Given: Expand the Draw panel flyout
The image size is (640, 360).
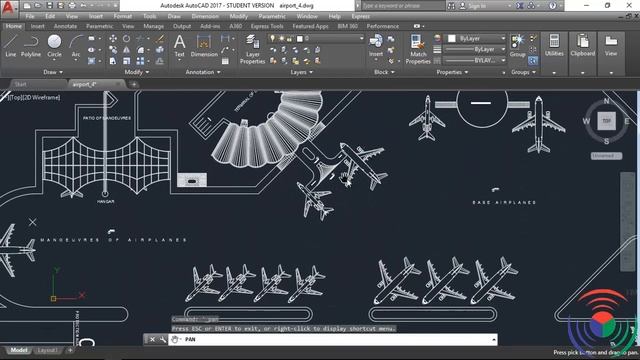Looking at the screenshot, I should point(53,72).
